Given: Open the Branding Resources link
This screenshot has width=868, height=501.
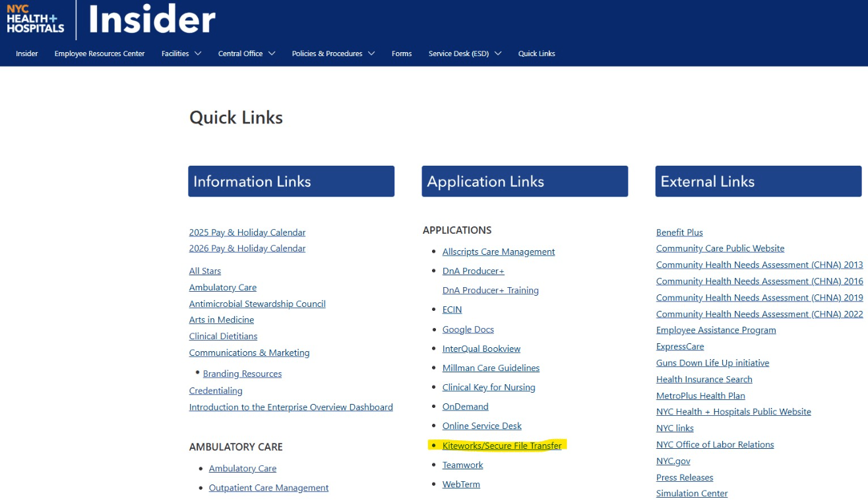Looking at the screenshot, I should coord(242,374).
